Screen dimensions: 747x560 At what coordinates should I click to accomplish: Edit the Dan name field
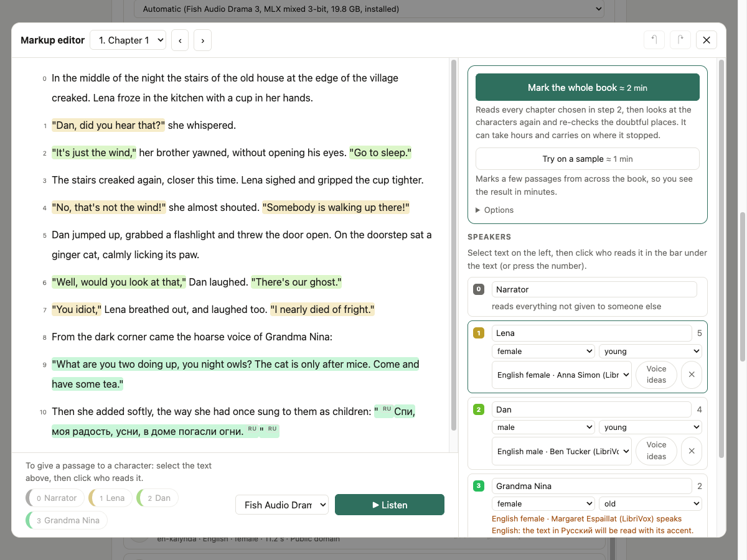592,409
